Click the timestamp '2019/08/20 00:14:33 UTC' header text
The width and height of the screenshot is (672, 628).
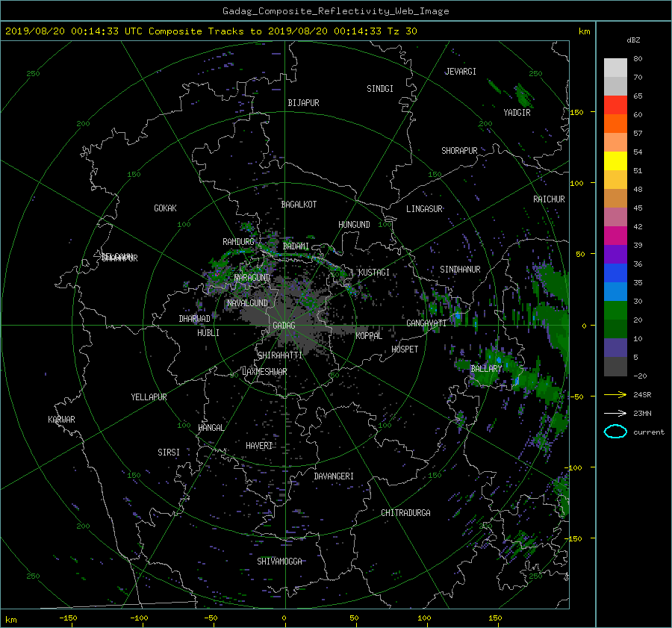tap(73, 31)
